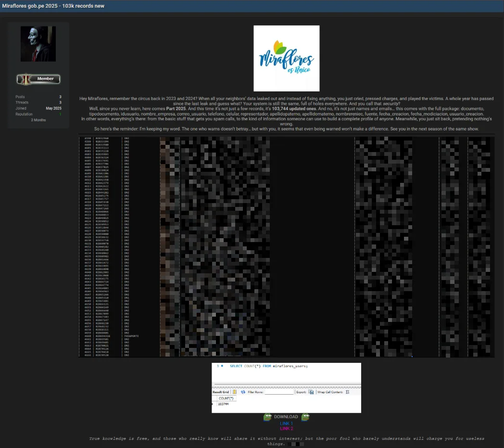
Task: Select the COUNT(*) column header
Action: pyautogui.click(x=226, y=398)
